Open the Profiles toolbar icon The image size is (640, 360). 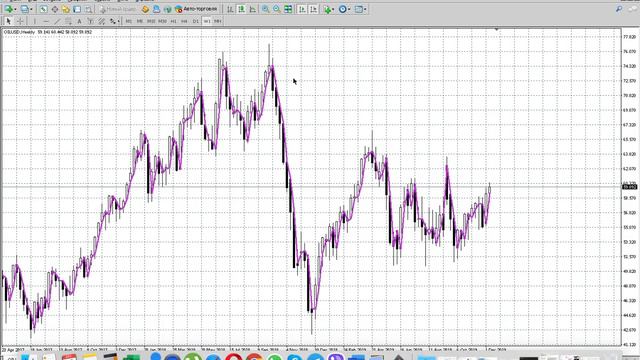pos(25,9)
